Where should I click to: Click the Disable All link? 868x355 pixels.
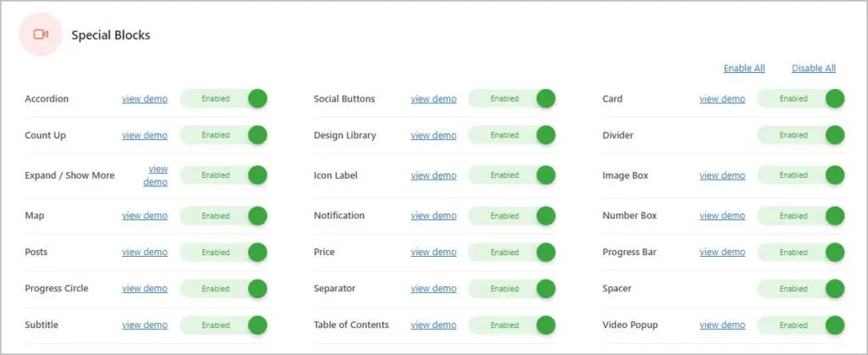point(814,69)
